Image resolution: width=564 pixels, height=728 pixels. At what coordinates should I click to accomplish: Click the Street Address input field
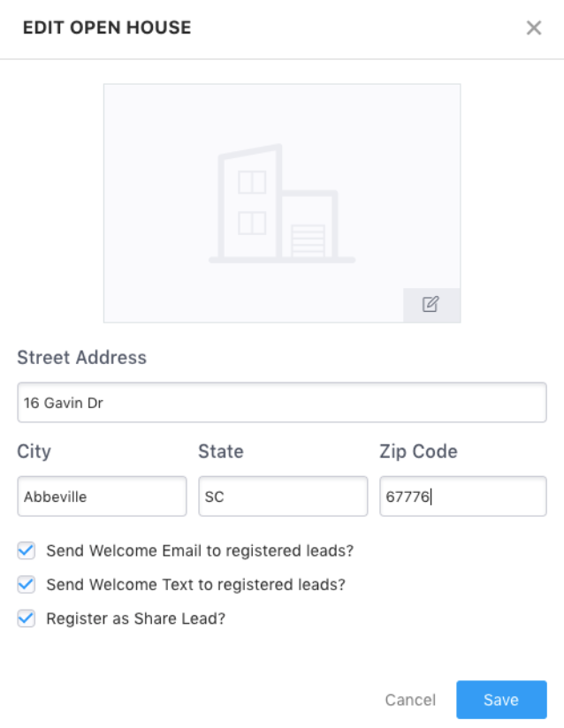click(x=282, y=403)
